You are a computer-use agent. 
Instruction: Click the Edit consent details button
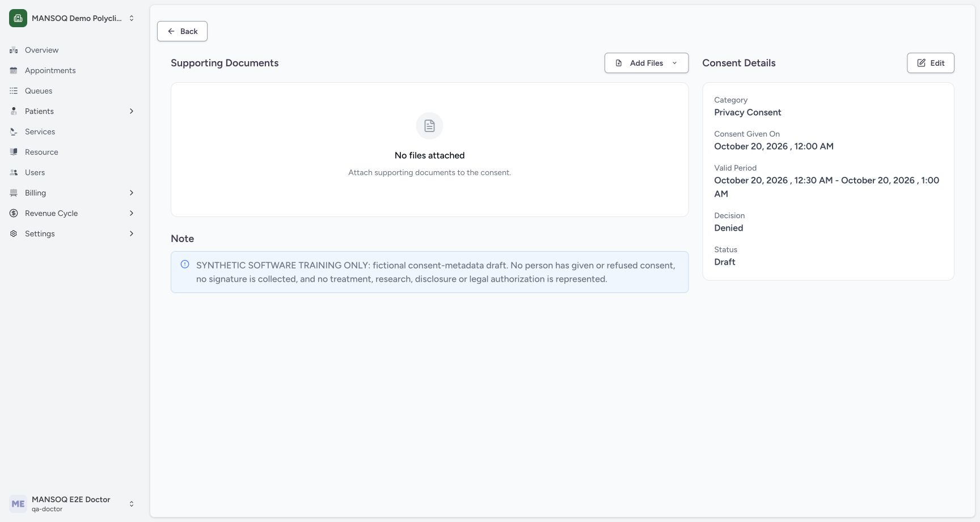pyautogui.click(x=931, y=63)
